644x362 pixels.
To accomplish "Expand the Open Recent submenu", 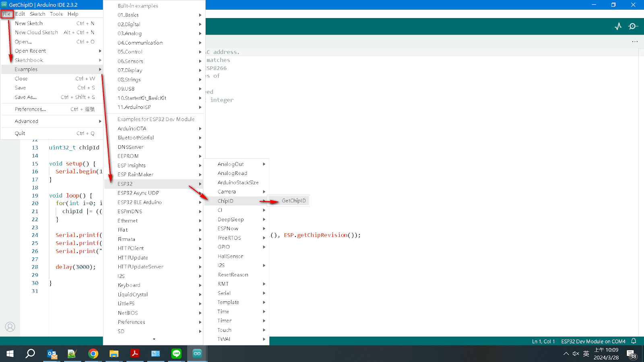I will 52,51.
